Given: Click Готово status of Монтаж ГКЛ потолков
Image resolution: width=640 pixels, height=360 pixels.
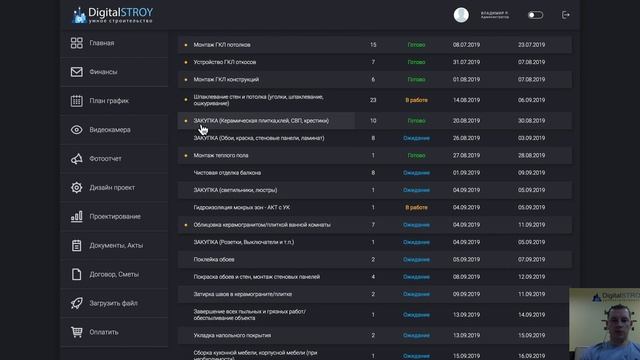Looking at the screenshot, I should (416, 45).
